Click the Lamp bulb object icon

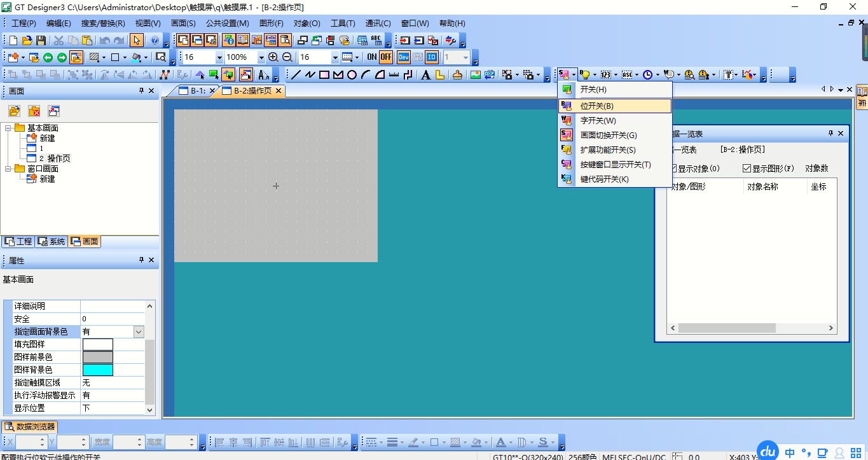point(585,74)
